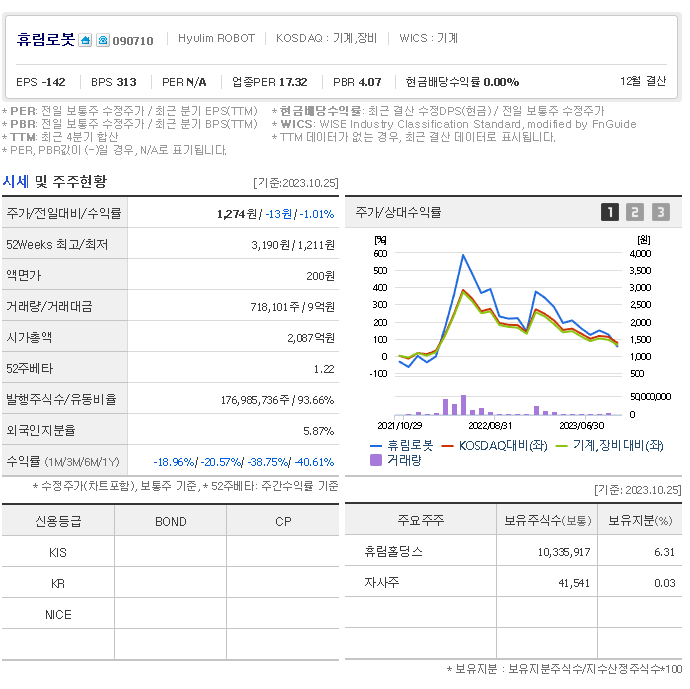Click the 보유지분(%) column header
Image resolution: width=690 pixels, height=689 pixels.
pos(640,521)
